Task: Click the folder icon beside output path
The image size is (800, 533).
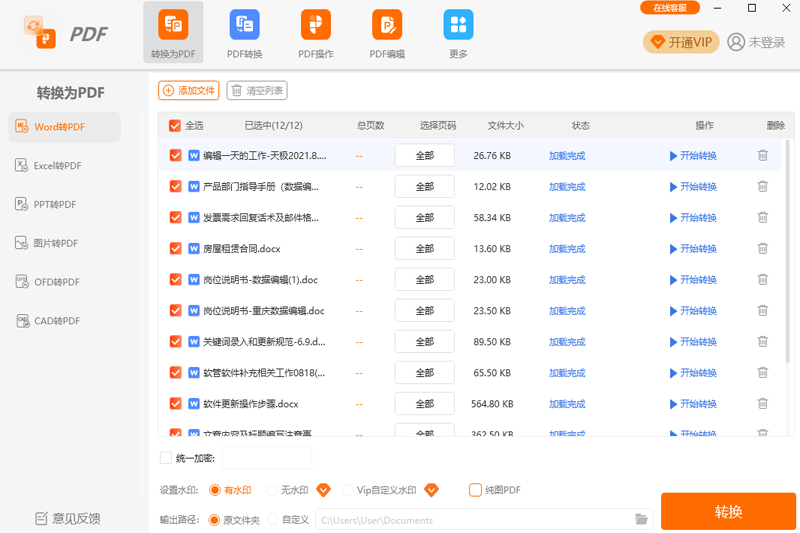Action: [x=642, y=519]
